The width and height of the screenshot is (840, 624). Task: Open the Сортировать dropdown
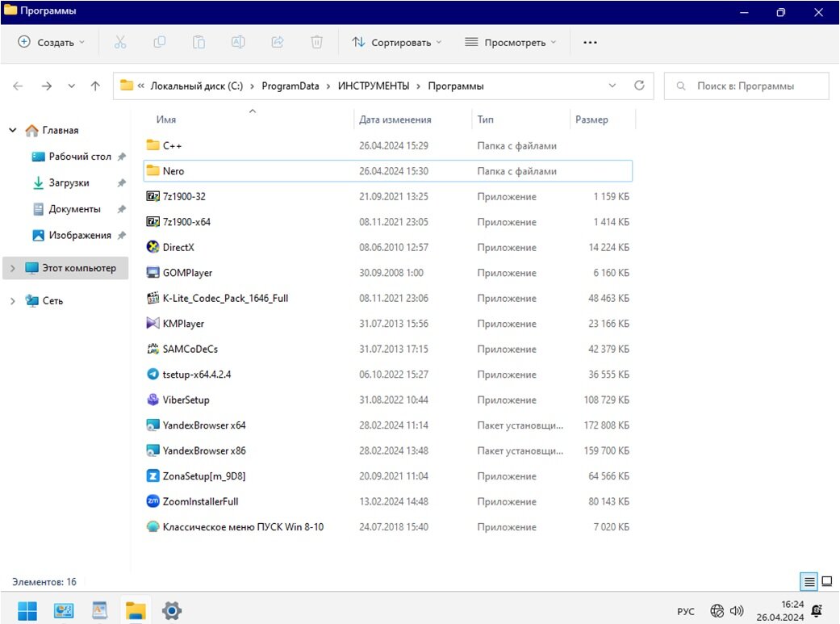point(396,42)
